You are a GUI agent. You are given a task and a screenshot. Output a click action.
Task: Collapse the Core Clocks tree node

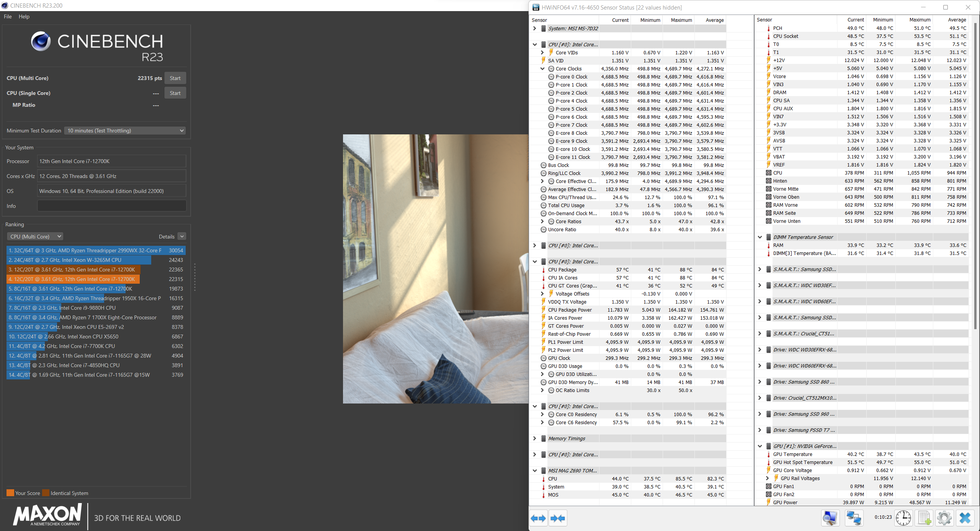coord(542,69)
